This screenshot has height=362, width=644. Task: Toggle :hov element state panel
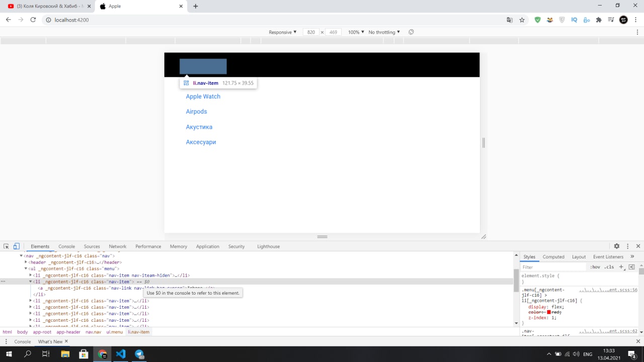[595, 267]
